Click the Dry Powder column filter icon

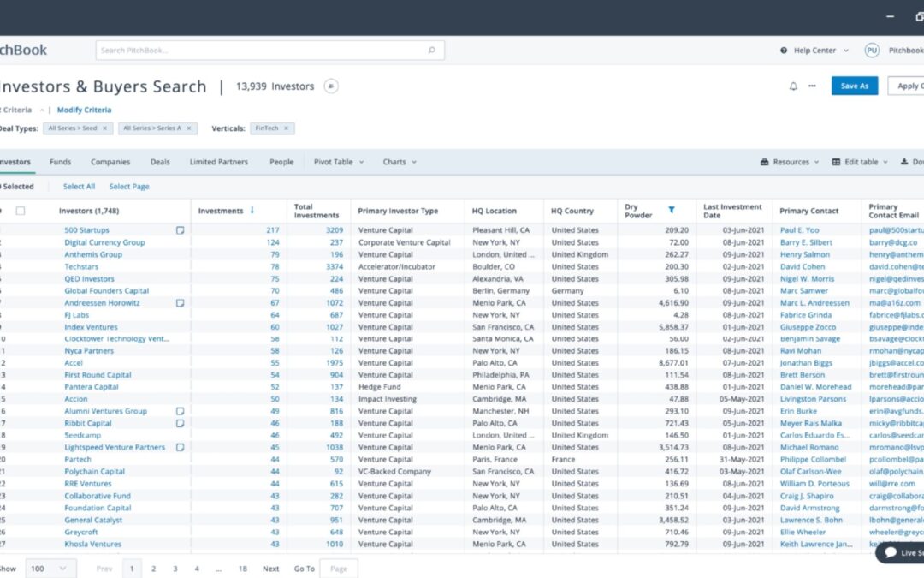tap(672, 210)
